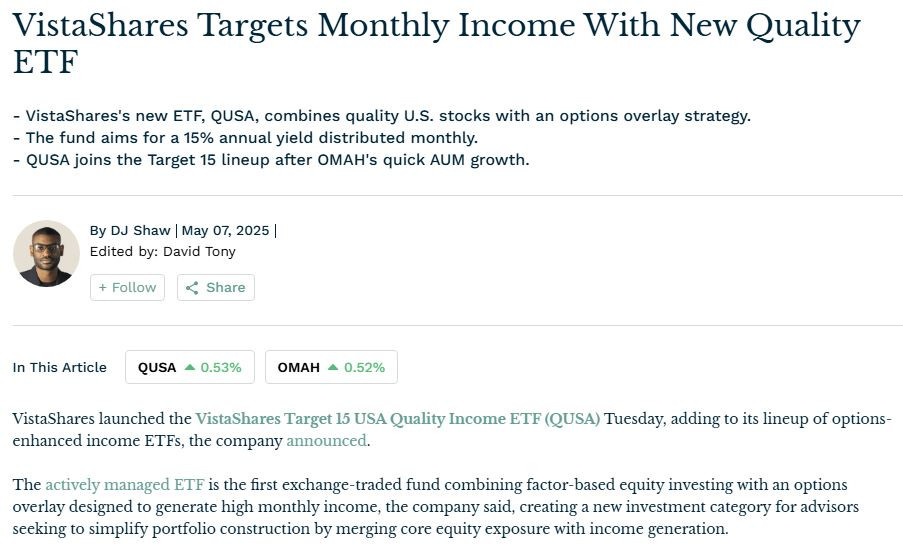Click author name DJ Shaw

[x=141, y=230]
